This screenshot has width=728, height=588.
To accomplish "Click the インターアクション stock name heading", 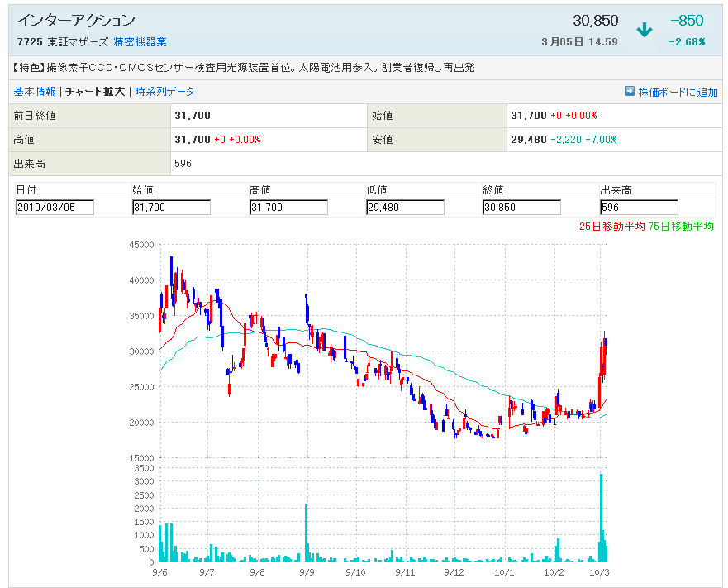I will (x=76, y=21).
